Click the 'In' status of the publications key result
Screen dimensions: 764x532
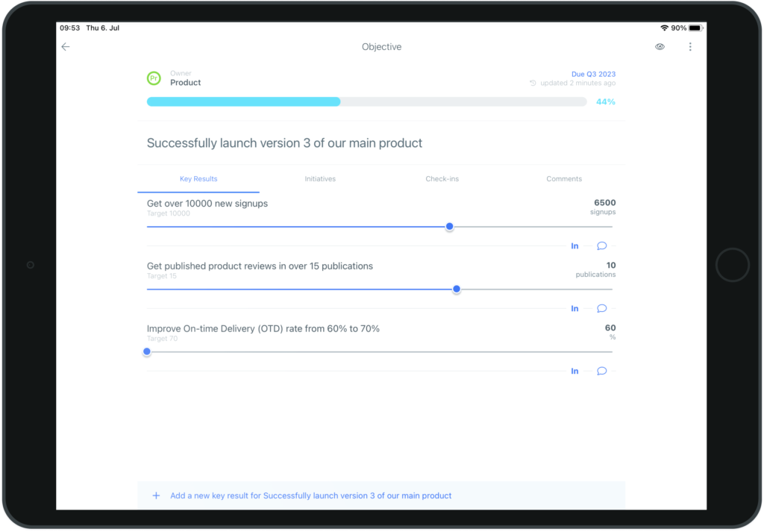point(575,308)
